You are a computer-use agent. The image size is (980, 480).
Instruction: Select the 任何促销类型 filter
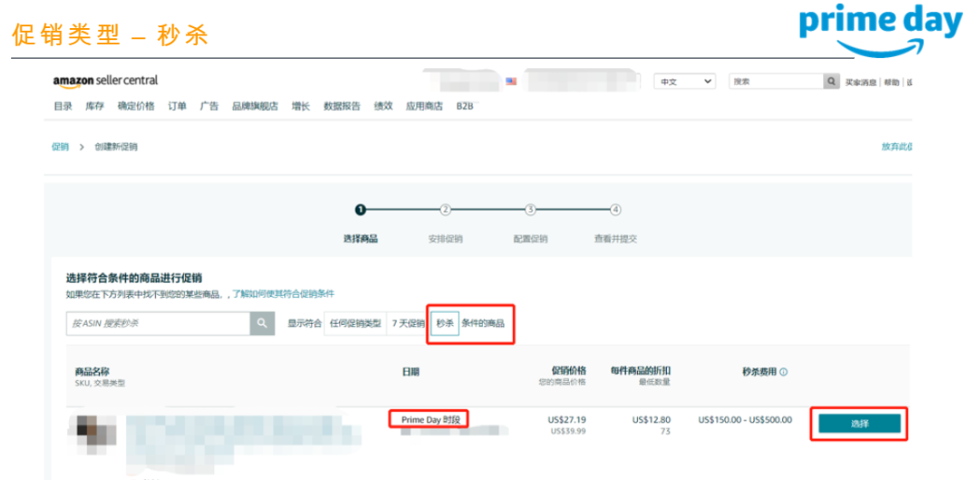355,323
